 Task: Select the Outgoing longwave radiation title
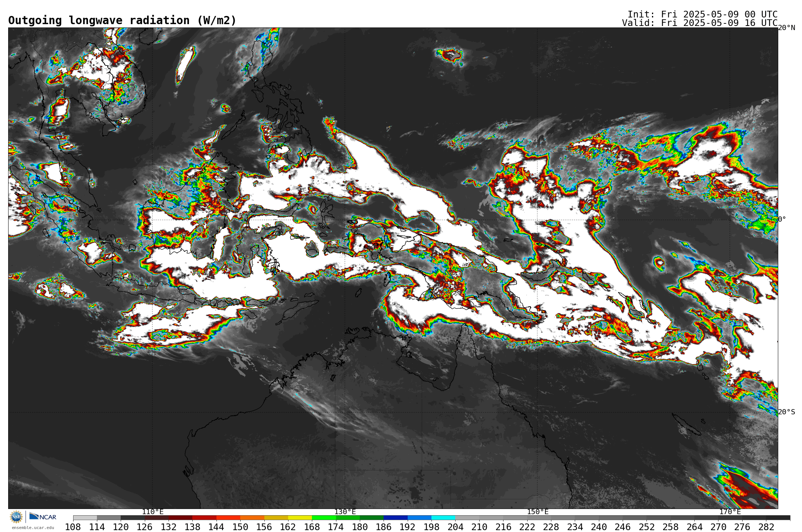122,20
